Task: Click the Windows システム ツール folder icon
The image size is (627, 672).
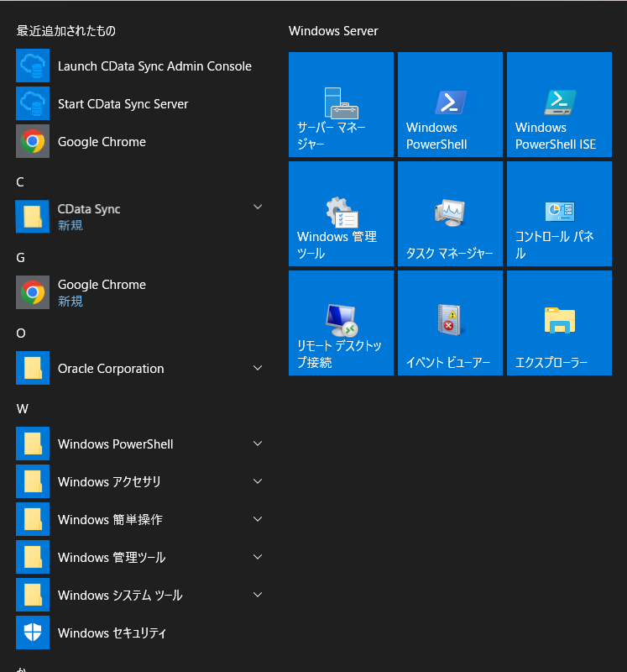Action: pos(33,595)
